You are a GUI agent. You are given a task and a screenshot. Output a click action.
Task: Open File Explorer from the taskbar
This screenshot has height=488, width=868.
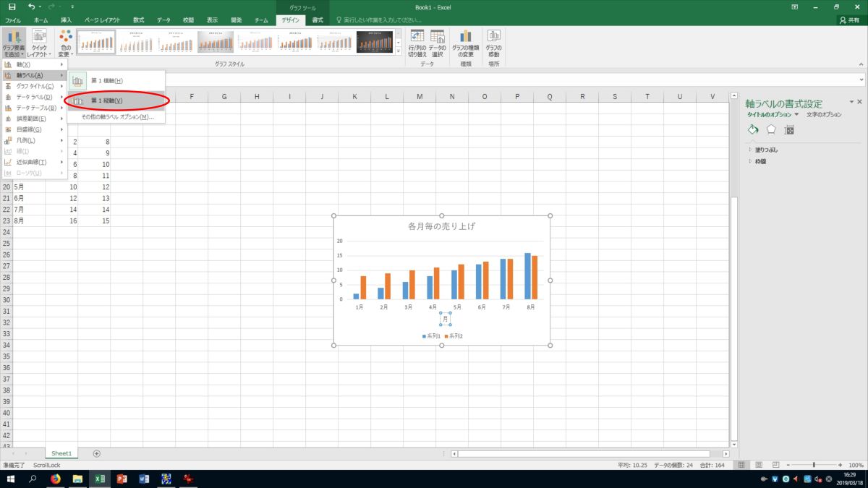(x=77, y=479)
